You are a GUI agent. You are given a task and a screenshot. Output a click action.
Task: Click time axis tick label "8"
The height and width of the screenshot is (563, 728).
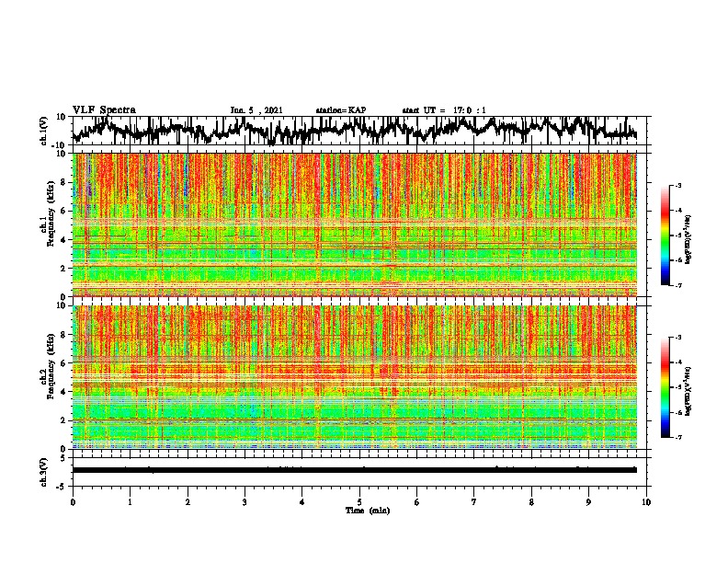(531, 502)
